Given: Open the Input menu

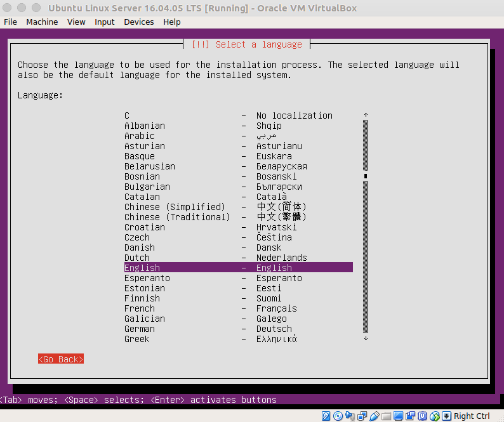Looking at the screenshot, I should point(105,22).
